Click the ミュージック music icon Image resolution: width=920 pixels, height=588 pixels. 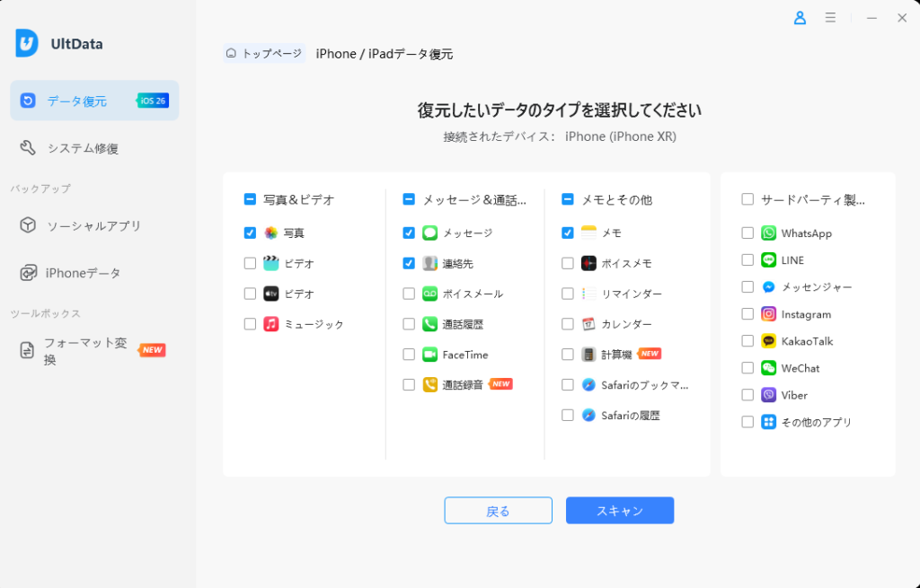[x=271, y=324]
